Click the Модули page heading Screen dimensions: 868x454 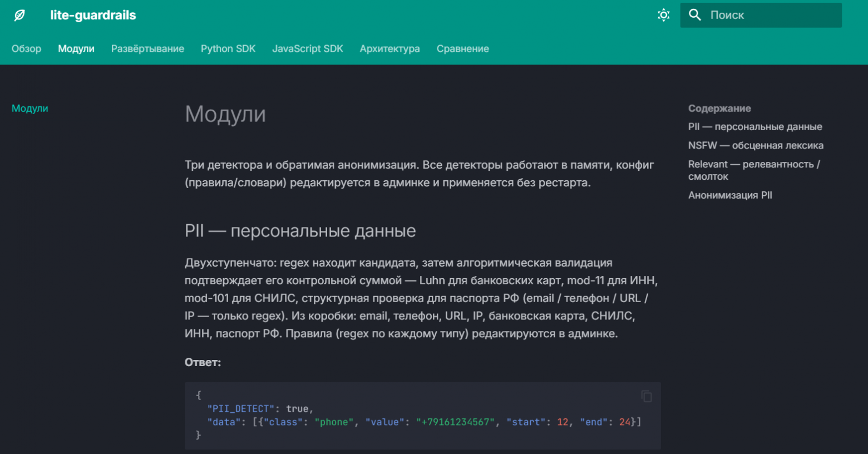[x=225, y=114]
